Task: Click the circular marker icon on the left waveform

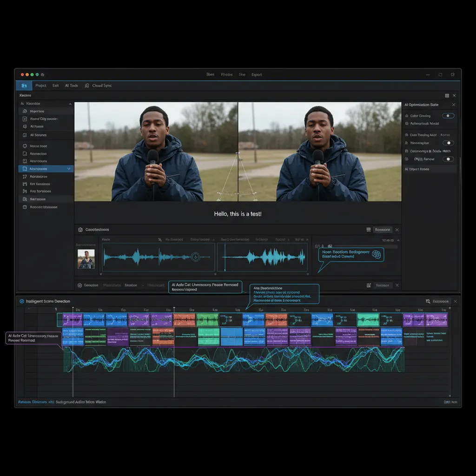Action: click(196, 257)
